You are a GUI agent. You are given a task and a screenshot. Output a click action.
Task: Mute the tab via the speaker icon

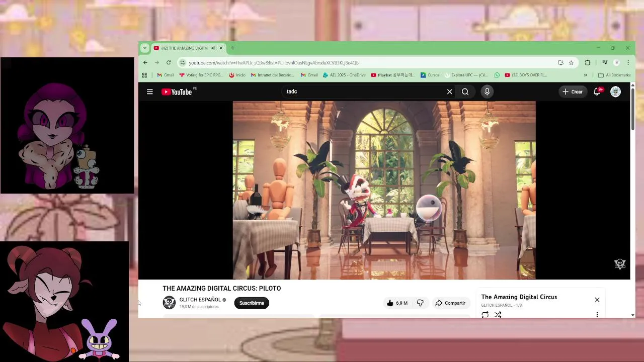(x=213, y=48)
